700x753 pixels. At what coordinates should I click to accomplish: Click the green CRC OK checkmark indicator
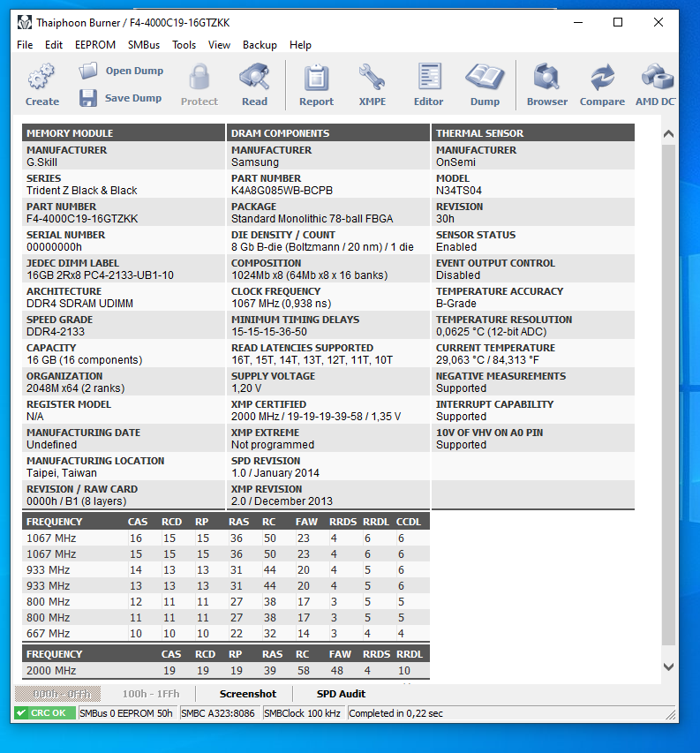point(45,713)
